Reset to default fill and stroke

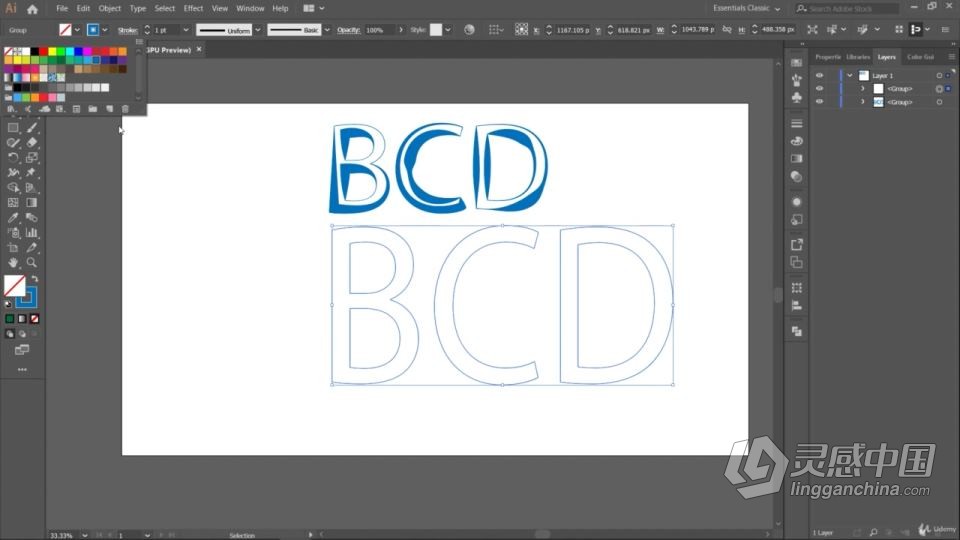8,304
